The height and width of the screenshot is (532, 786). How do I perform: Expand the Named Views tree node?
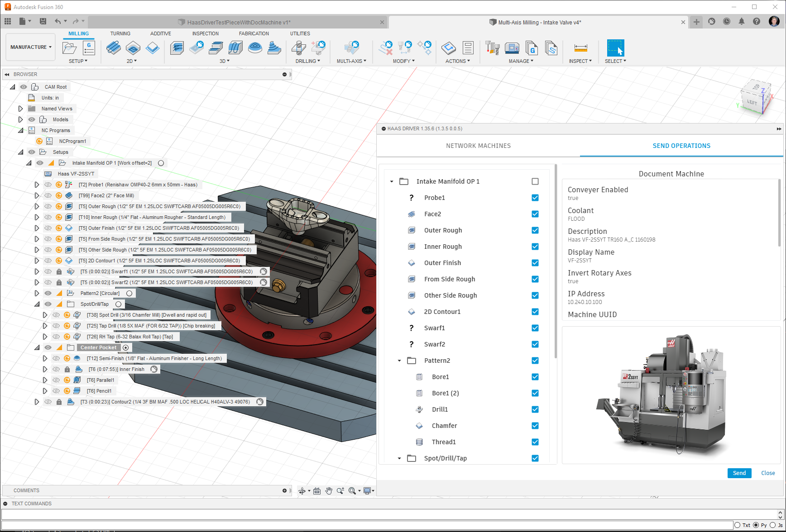(20, 109)
